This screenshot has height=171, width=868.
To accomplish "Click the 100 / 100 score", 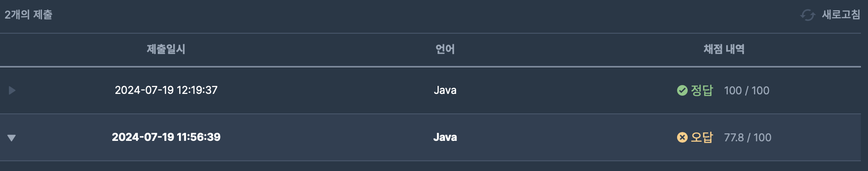I will [x=746, y=90].
